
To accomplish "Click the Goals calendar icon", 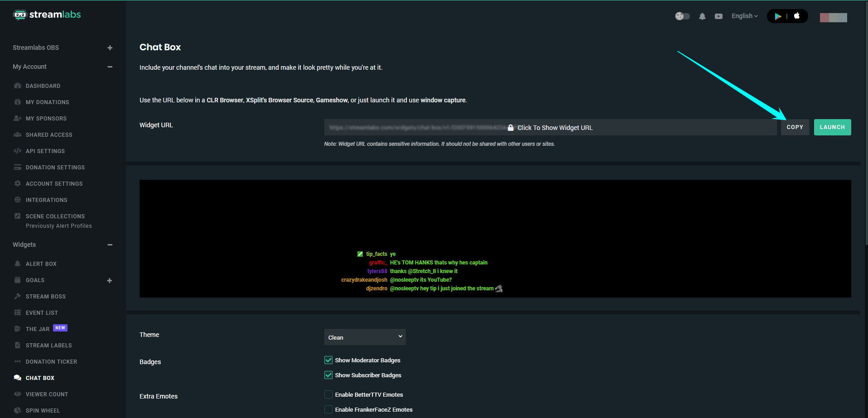I will pyautogui.click(x=18, y=280).
